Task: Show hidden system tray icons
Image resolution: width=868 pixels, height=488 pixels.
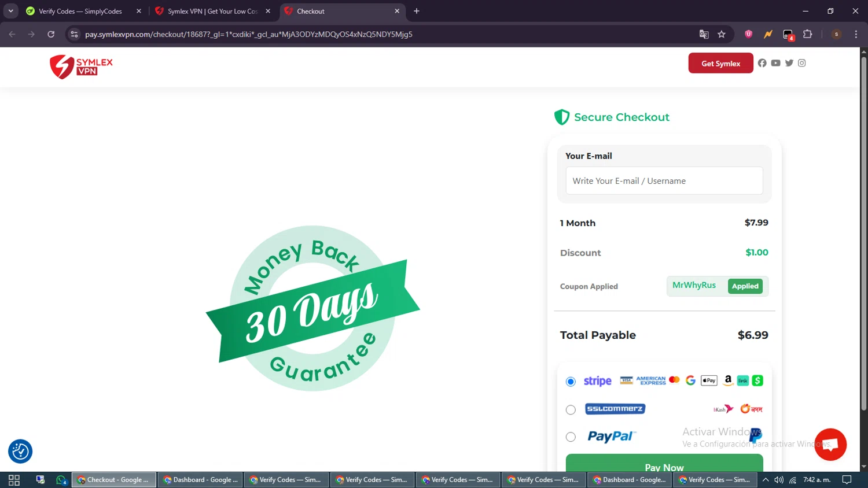Action: 766,480
